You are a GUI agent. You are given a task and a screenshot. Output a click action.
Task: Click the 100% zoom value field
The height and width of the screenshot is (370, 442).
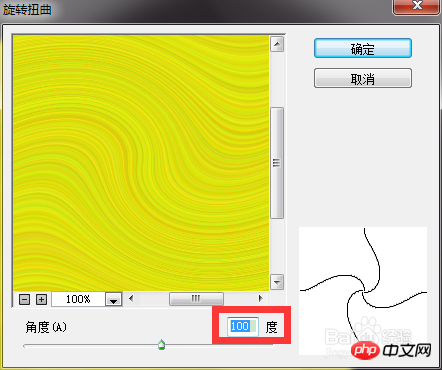[x=78, y=299]
